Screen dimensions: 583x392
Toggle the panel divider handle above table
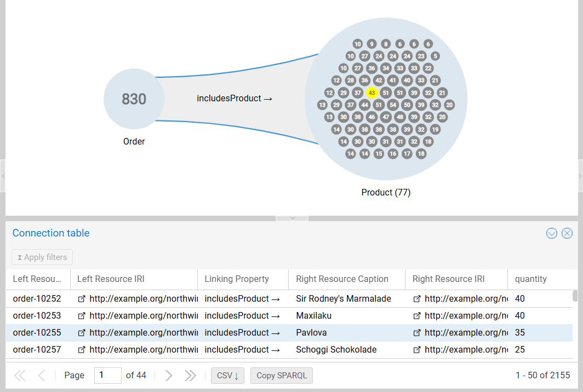[x=291, y=218]
